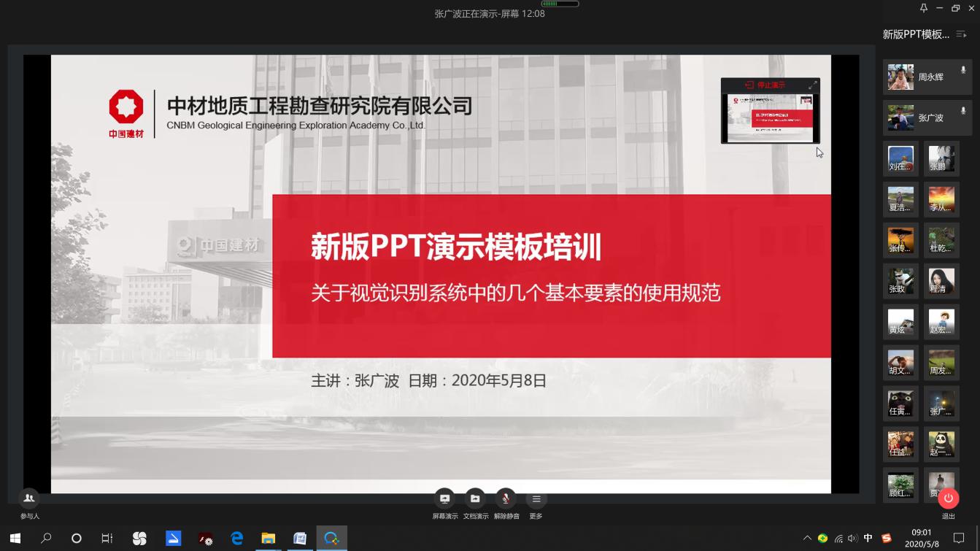Click 停止演示 in the preview thumbnail
The width and height of the screenshot is (980, 551).
765,85
